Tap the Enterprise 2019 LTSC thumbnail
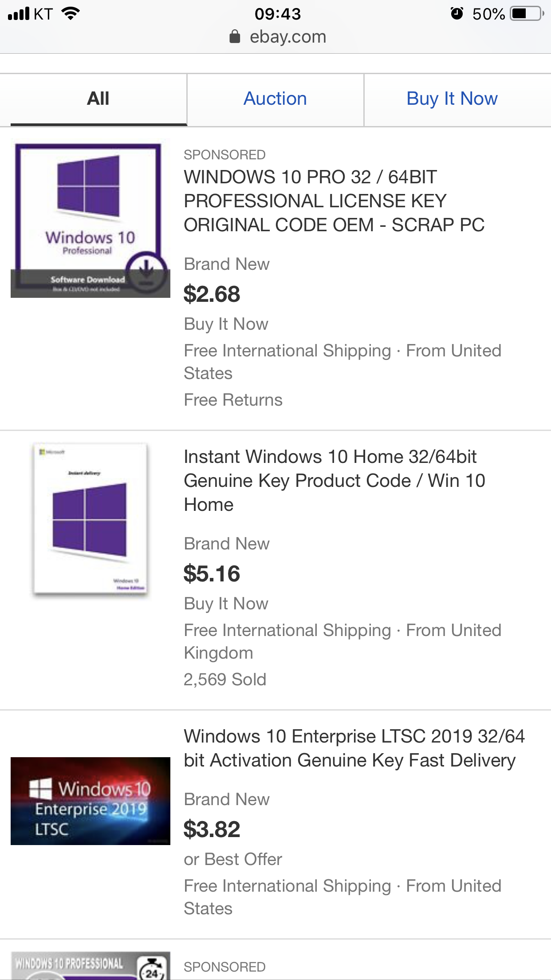The height and width of the screenshot is (980, 551). point(90,801)
